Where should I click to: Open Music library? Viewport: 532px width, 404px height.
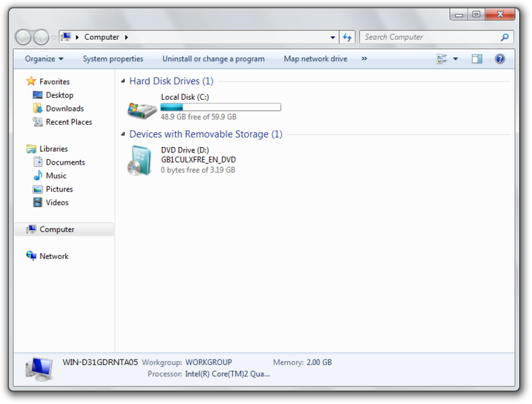coord(56,175)
